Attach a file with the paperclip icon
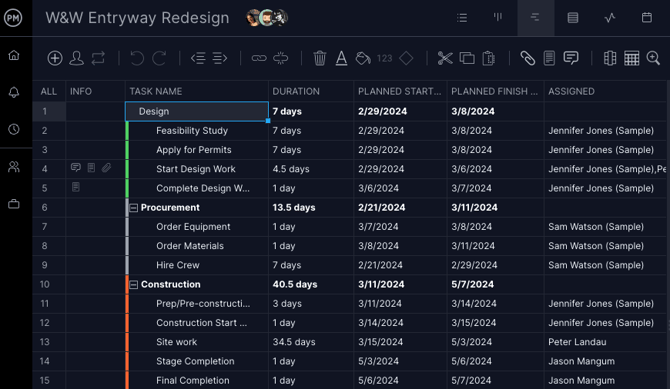Viewport: 670px width, 389px height. [527, 58]
